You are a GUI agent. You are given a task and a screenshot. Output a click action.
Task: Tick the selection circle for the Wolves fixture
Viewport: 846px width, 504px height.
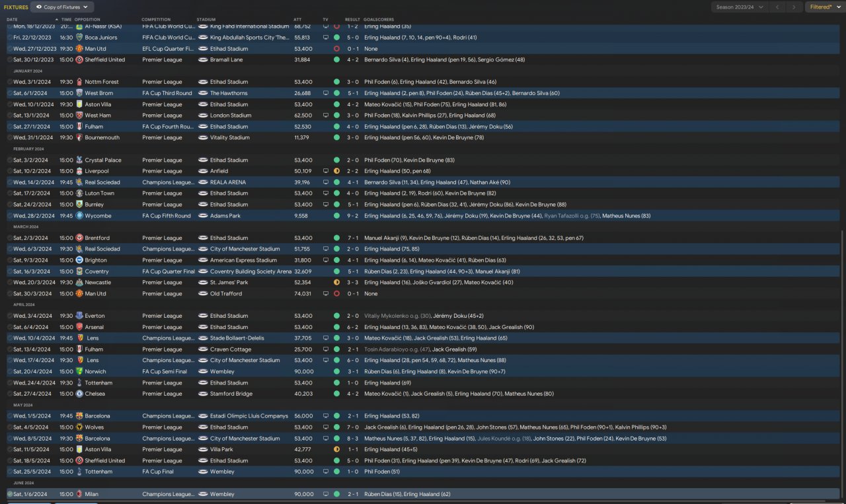pyautogui.click(x=10, y=427)
